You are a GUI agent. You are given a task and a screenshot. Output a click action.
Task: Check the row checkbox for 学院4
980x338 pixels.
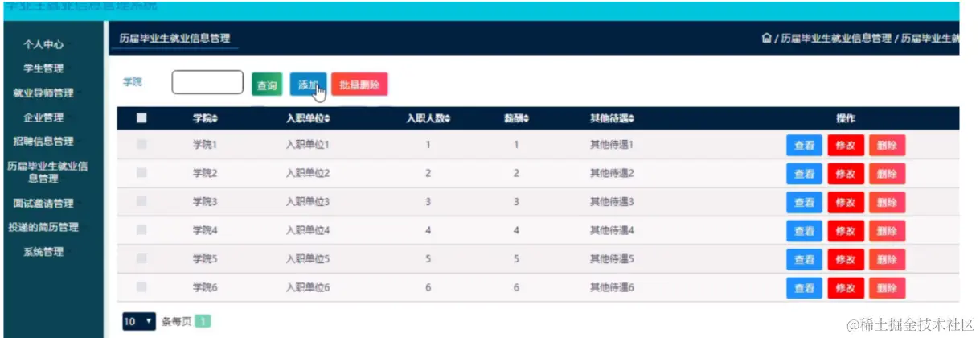coord(142,230)
